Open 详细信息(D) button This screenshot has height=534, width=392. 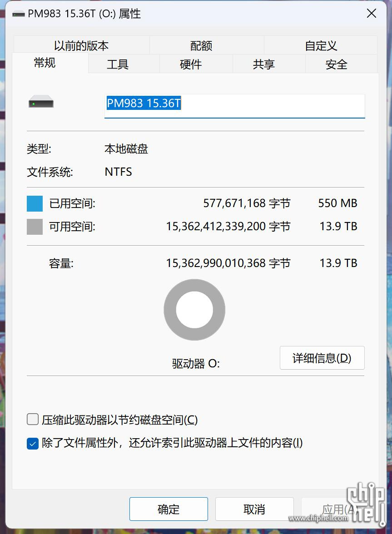[322, 358]
